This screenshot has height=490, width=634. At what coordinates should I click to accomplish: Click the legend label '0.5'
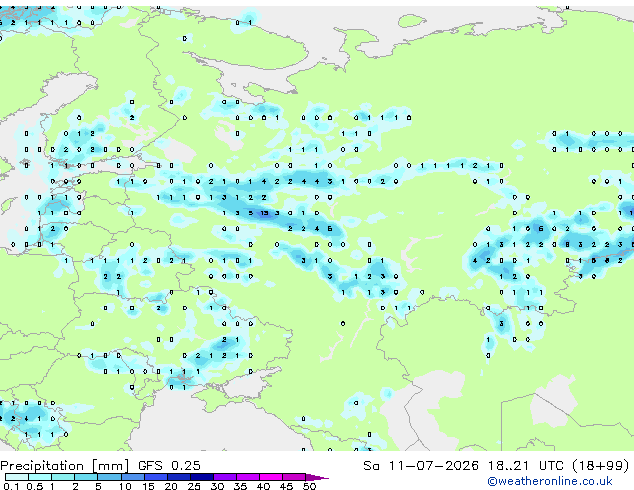35,486
